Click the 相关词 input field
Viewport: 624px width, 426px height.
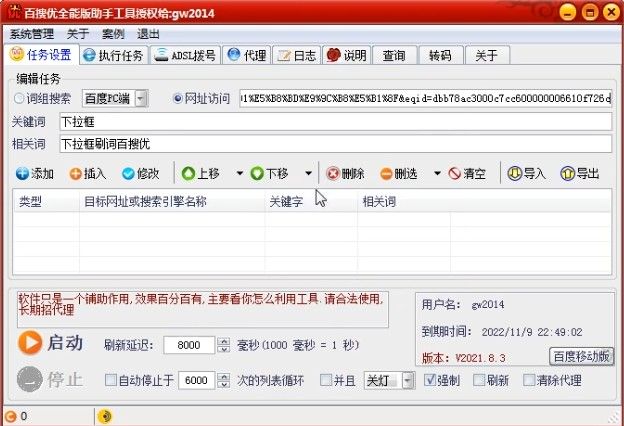coord(335,144)
